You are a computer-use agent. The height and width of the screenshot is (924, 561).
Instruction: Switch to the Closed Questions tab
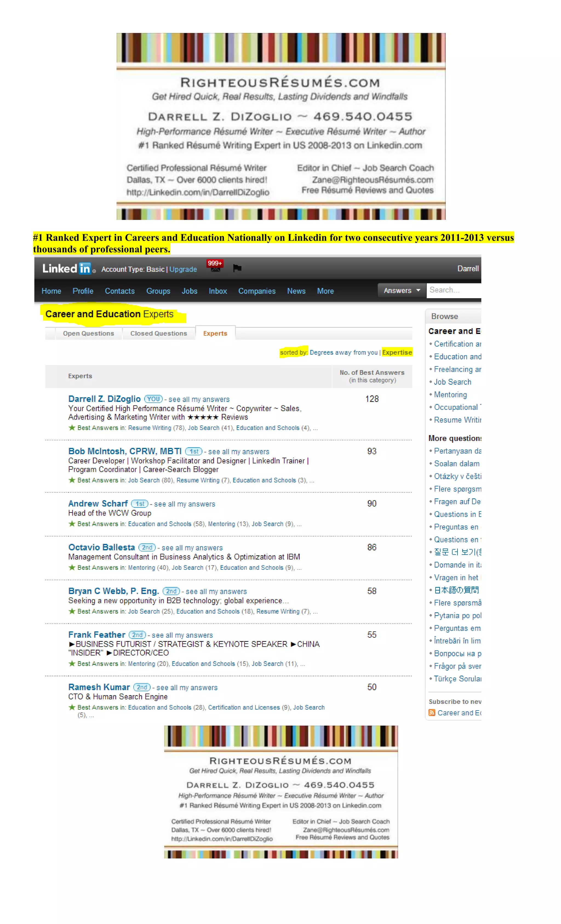(159, 333)
